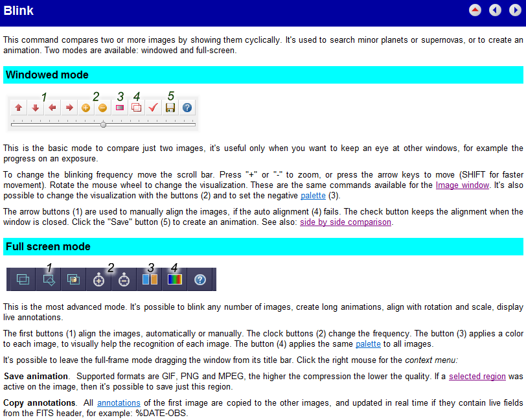Open the annotations link

click(x=119, y=402)
